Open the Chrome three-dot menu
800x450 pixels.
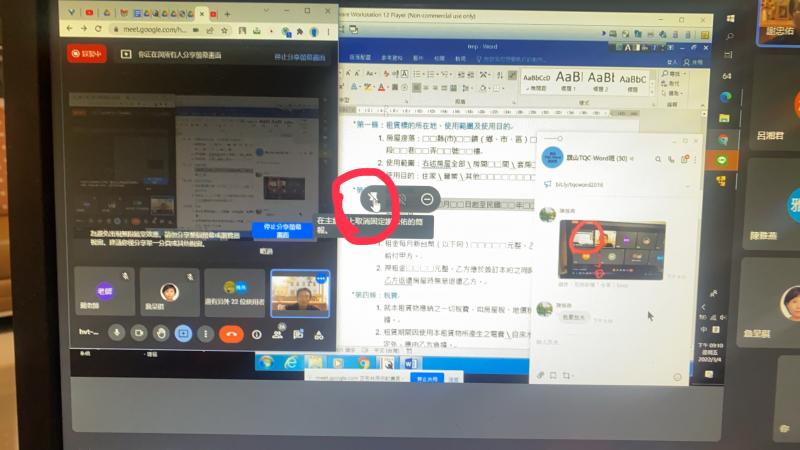click(x=329, y=32)
